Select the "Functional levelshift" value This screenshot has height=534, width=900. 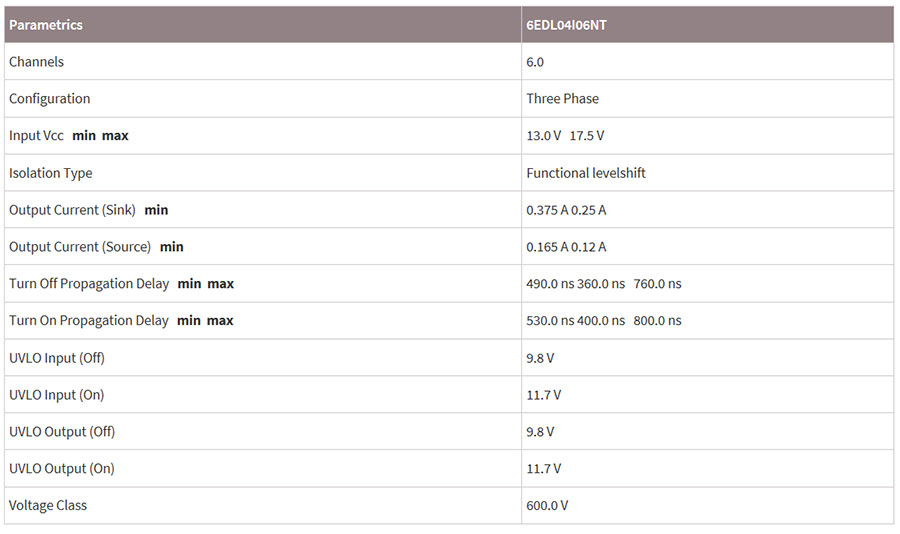pos(586,173)
